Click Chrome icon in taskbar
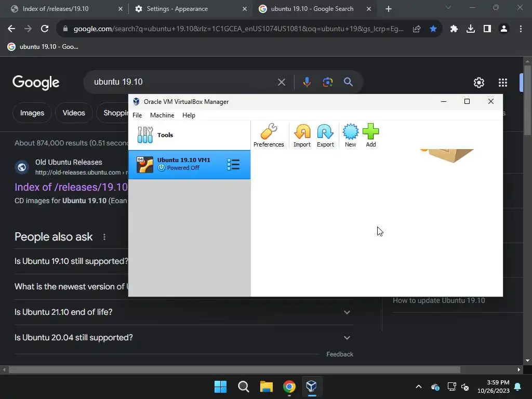The width and height of the screenshot is (532, 399). click(x=289, y=387)
